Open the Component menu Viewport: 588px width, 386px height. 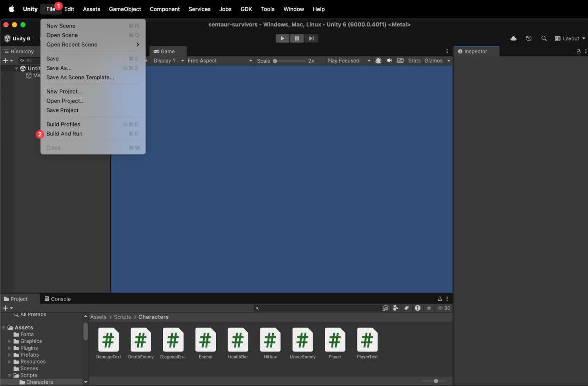click(x=165, y=9)
